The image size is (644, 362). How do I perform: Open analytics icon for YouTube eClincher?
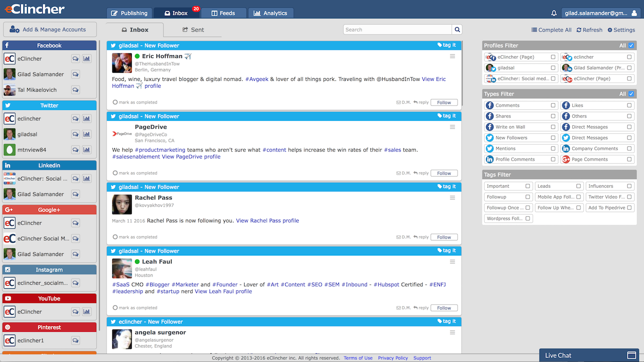(x=87, y=312)
